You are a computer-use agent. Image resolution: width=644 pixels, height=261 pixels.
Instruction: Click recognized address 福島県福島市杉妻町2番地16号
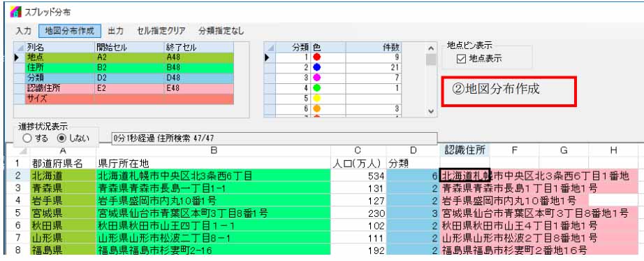tap(514, 251)
